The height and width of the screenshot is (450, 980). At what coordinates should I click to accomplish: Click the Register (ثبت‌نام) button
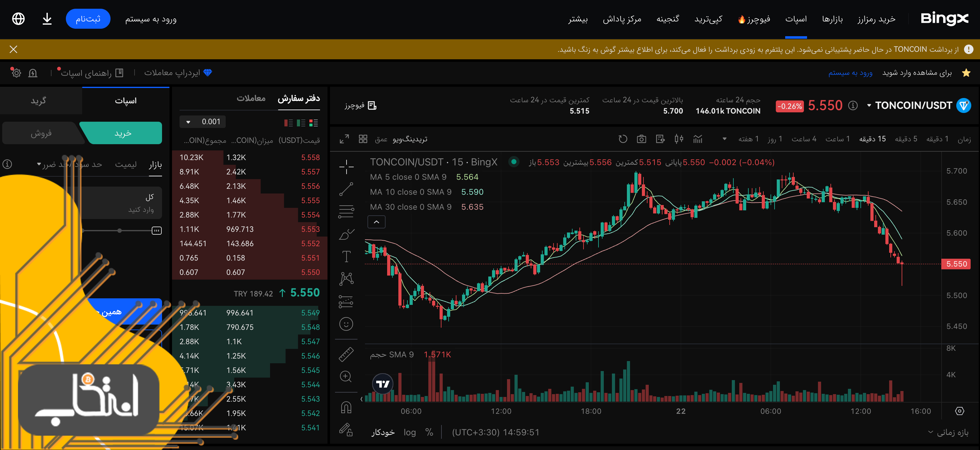tap(88, 19)
